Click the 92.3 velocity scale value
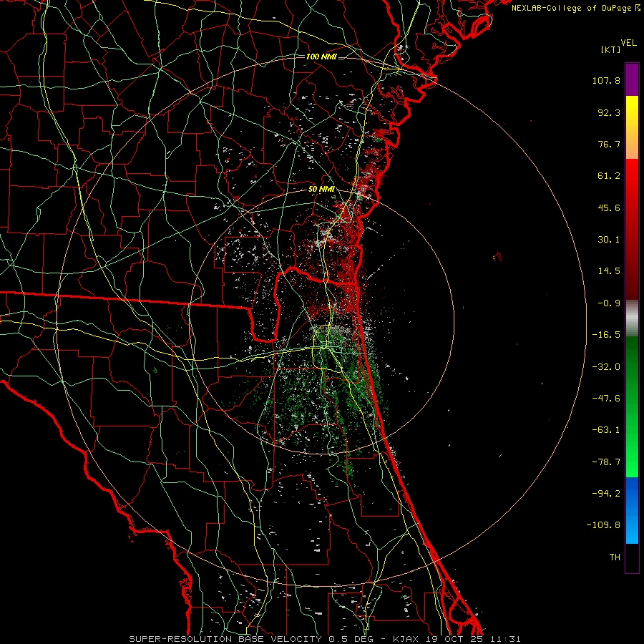Viewport: 644px width, 644px height. click(609, 112)
